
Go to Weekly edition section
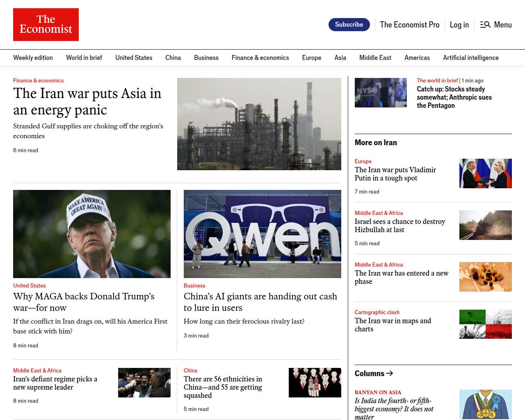[x=33, y=58]
